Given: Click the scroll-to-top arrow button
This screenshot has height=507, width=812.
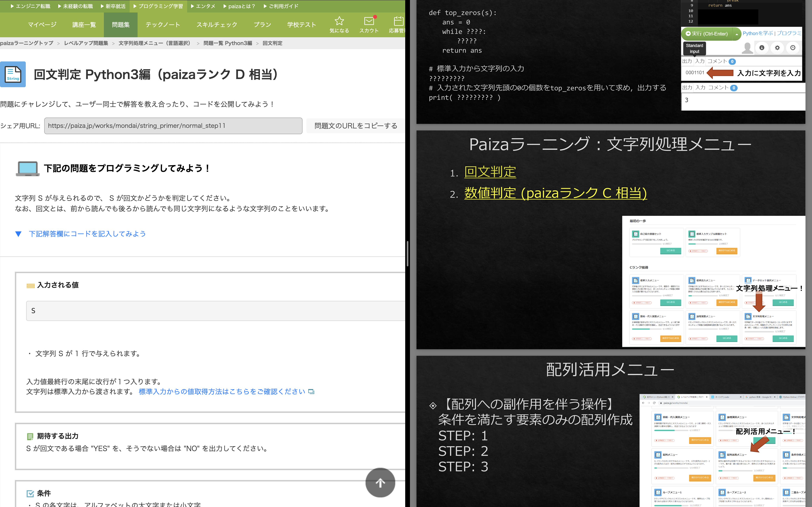Looking at the screenshot, I should point(380,482).
